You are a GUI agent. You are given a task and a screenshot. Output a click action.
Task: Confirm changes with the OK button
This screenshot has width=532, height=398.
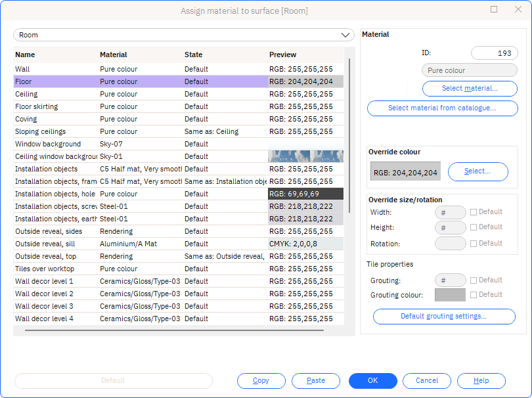pos(372,380)
